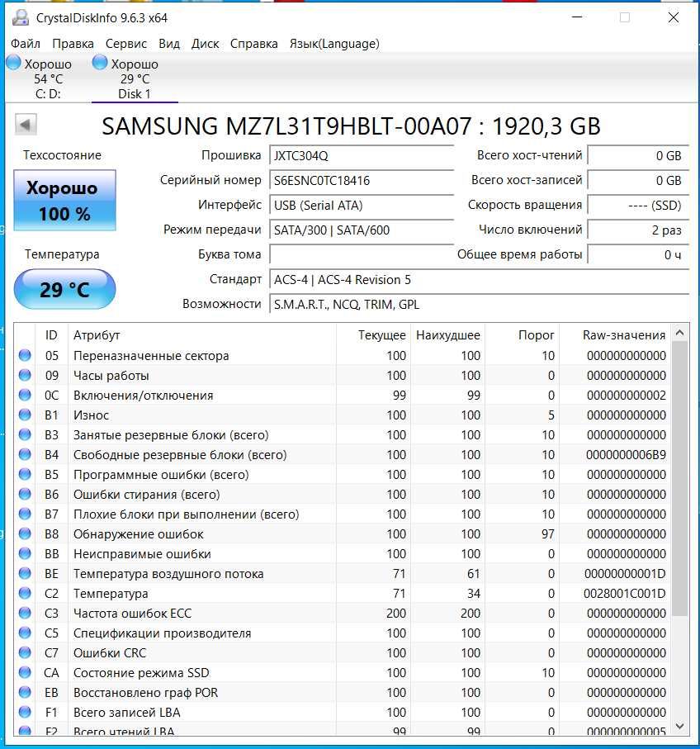This screenshot has width=700, height=749.
Task: Click the scrollbar up arrow in attribute list
Action: click(x=680, y=333)
